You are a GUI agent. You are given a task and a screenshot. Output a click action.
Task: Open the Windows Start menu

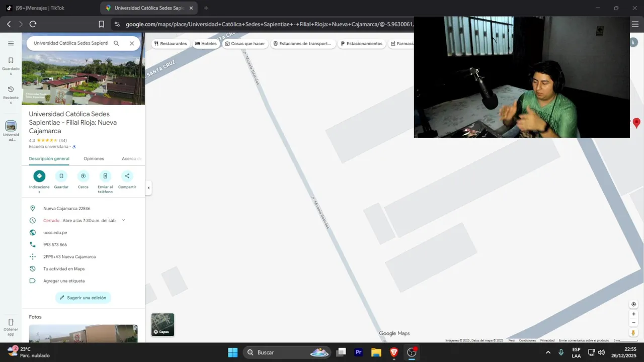pyautogui.click(x=233, y=352)
